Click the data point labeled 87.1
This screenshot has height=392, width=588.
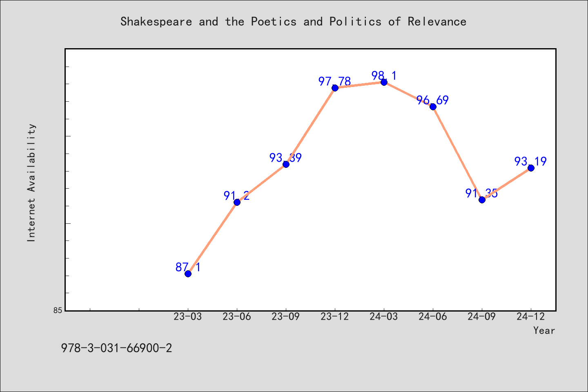(x=188, y=274)
